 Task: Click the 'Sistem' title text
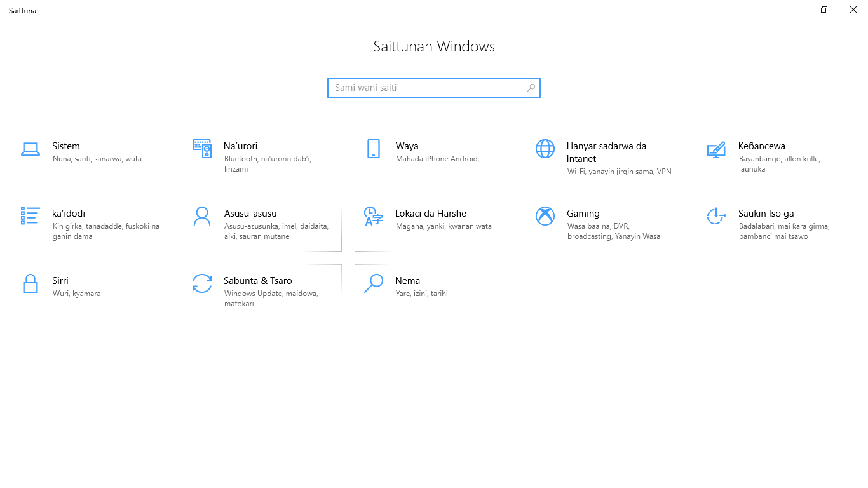[x=66, y=146]
